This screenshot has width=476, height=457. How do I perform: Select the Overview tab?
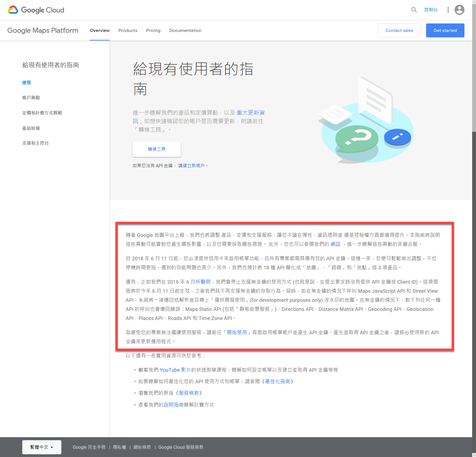(100, 30)
